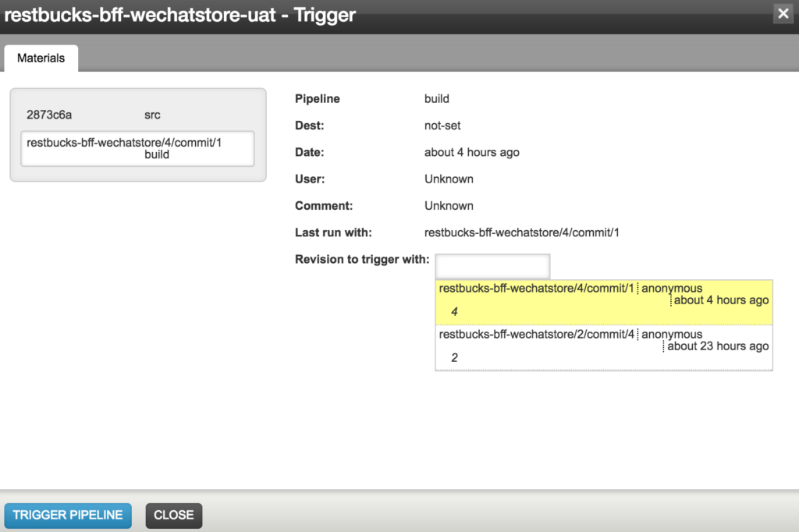Close the Trigger dialog with the X

(783, 13)
